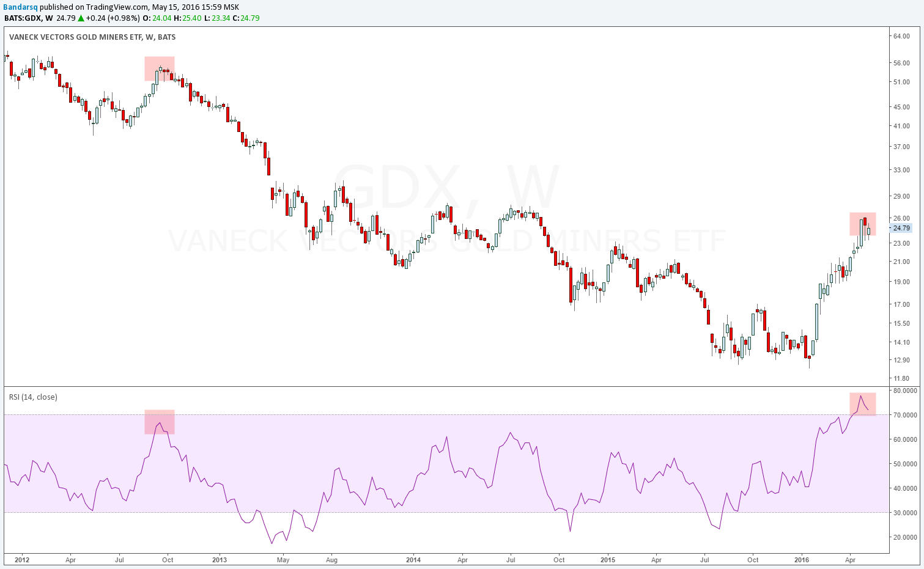This screenshot has width=924, height=569.
Task: Click the RSI 50.0000 axis label
Action: (x=904, y=464)
